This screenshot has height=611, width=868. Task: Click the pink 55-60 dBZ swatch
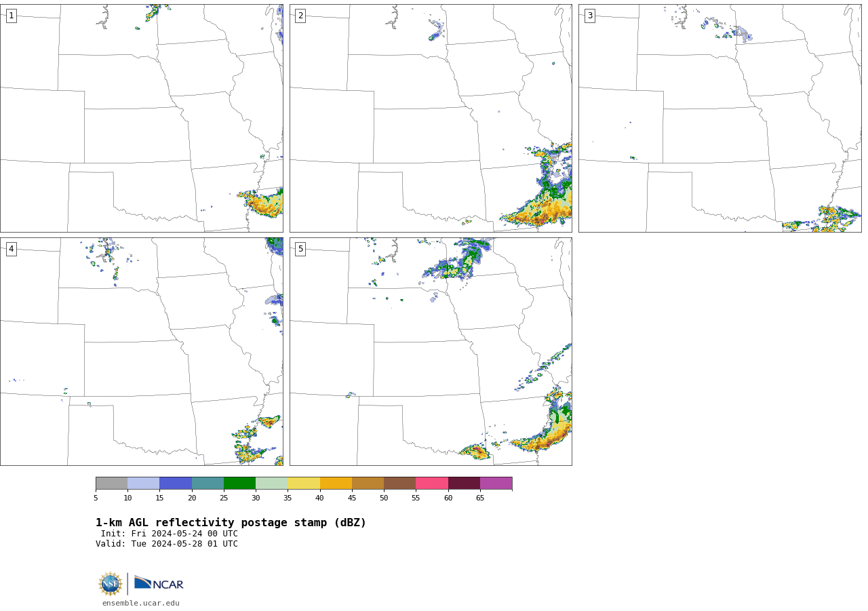[x=432, y=484]
